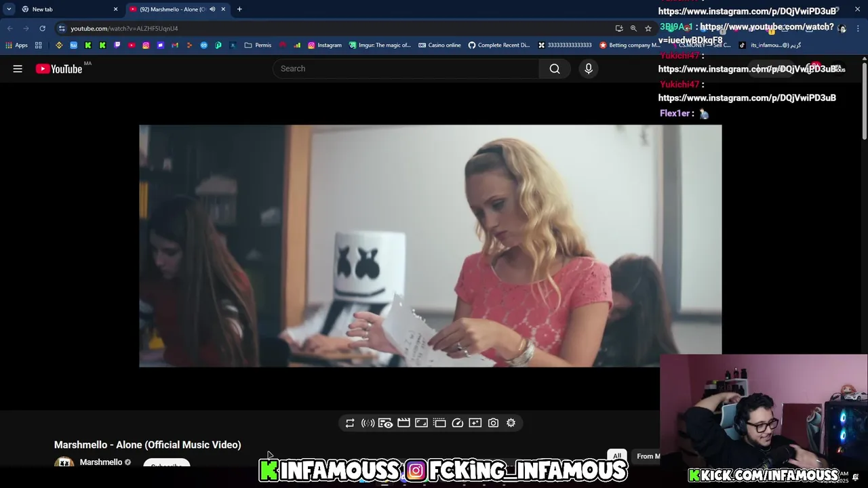Open the YouTube guide hamburger menu
The width and height of the screenshot is (868, 488).
pos(18,68)
